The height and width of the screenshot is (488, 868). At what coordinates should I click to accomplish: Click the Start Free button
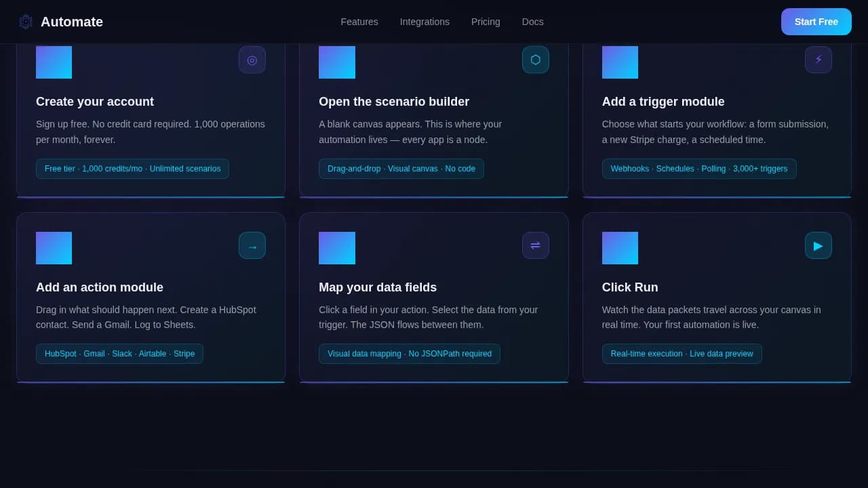pos(816,22)
